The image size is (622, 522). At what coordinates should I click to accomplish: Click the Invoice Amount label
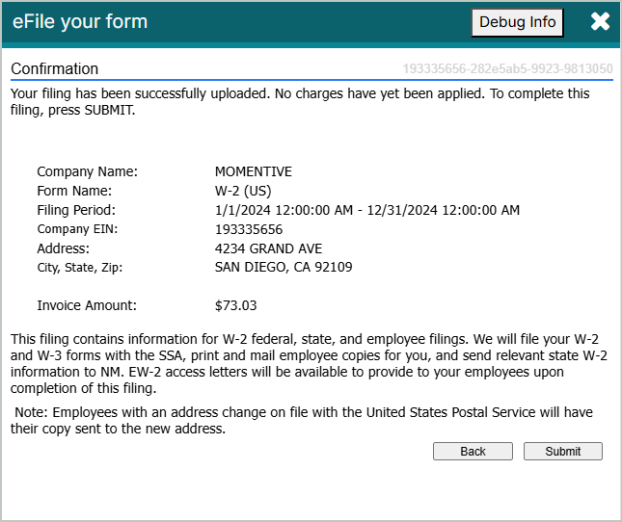pos(87,306)
